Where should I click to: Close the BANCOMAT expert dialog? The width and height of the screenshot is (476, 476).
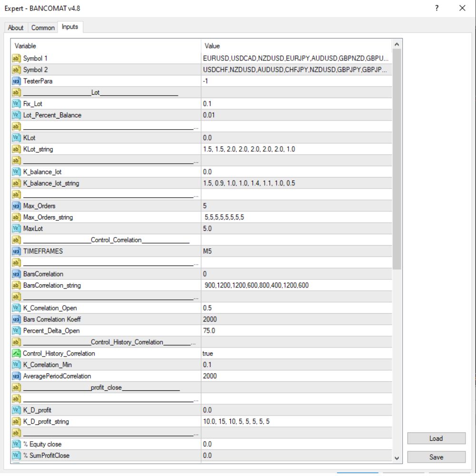462,8
